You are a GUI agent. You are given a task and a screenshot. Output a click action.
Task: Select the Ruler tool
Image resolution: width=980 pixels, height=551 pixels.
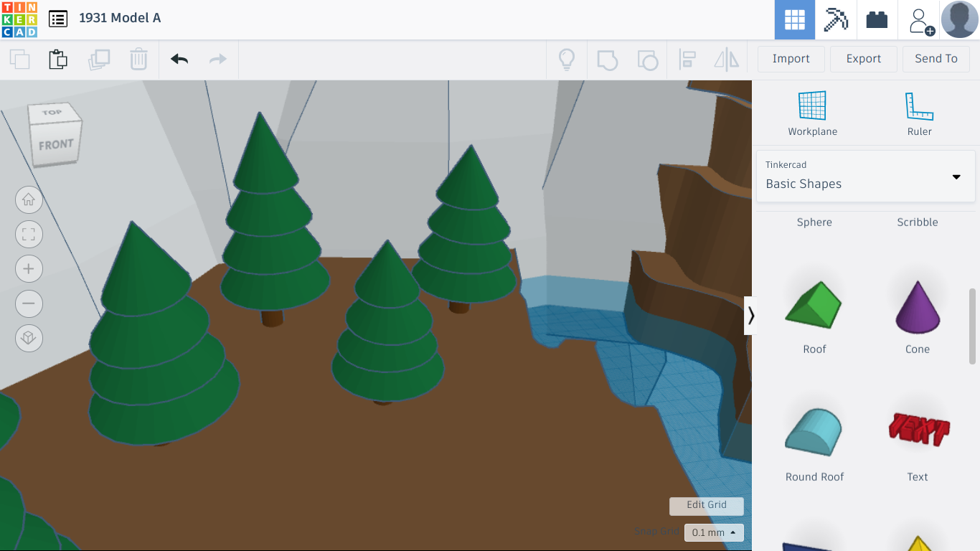pyautogui.click(x=919, y=113)
